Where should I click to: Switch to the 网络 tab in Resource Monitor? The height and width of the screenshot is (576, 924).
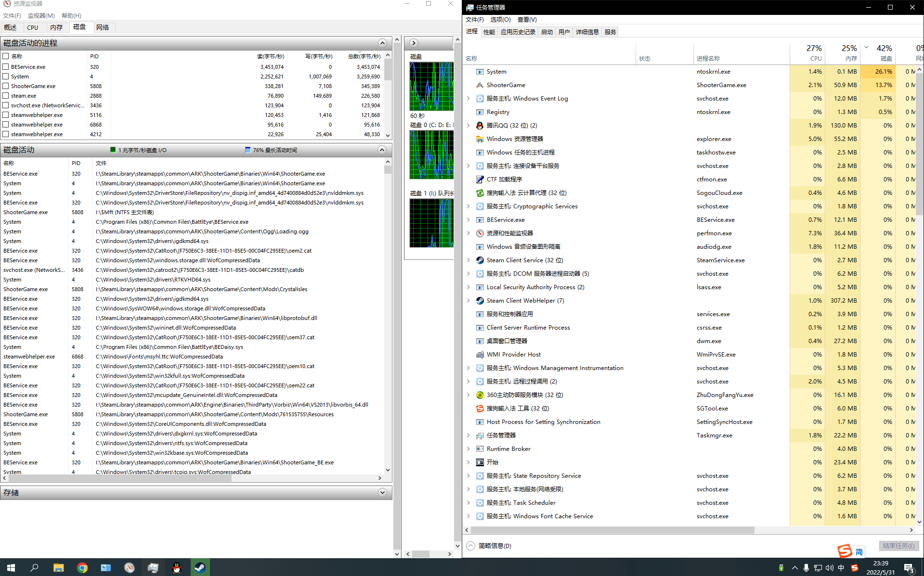click(103, 27)
